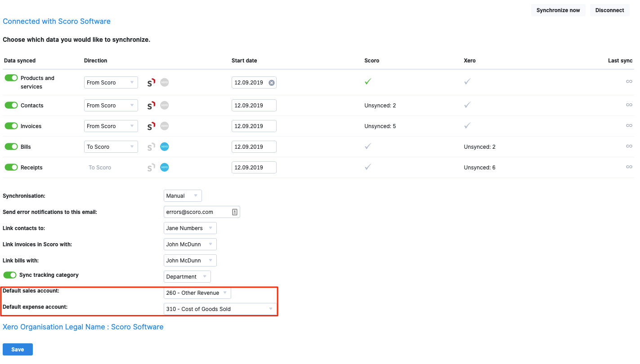
Task: Click Scoro logo icon in Receipts row
Action: [x=151, y=168]
